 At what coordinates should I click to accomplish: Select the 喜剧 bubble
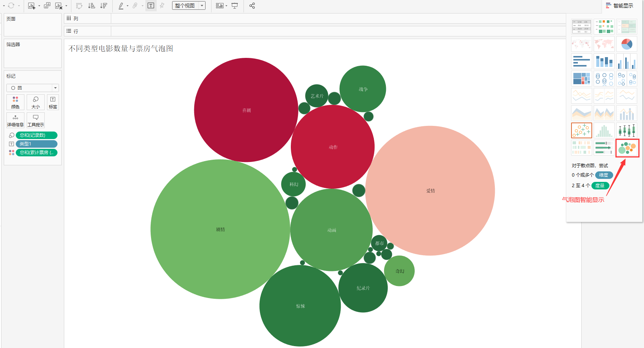pos(246,110)
